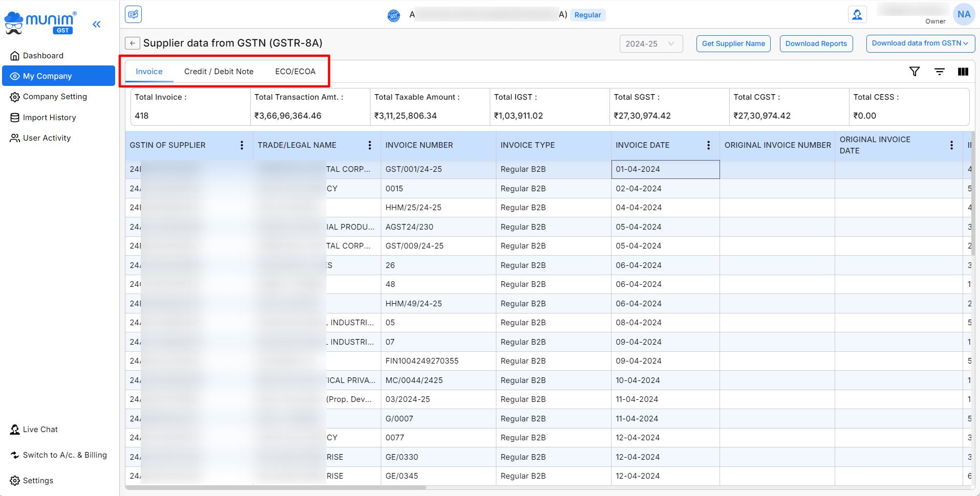Collapse the sidebar with double-chevron icon
Viewport: 980px width, 496px height.
96,24
